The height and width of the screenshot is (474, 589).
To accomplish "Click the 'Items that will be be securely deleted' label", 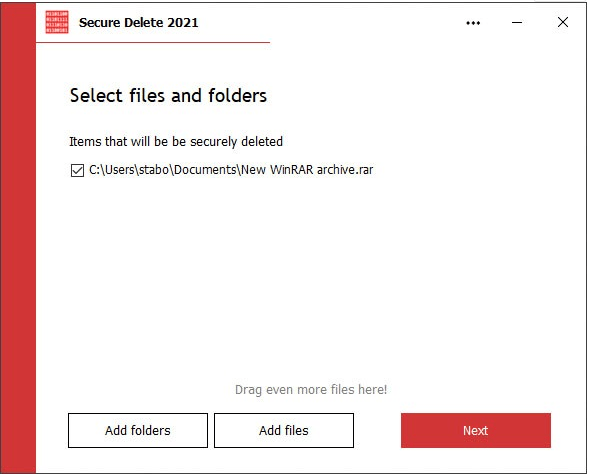I will (x=176, y=142).
